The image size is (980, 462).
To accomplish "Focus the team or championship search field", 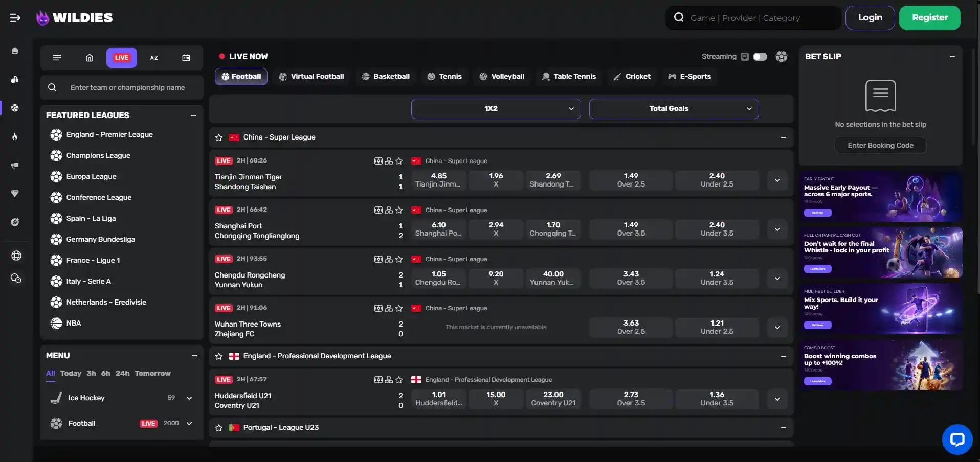I will (x=122, y=88).
